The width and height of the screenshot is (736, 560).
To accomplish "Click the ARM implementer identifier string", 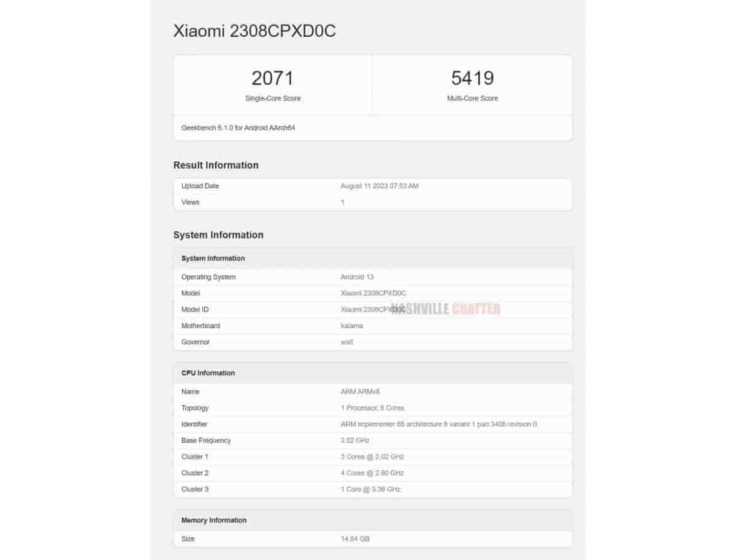I will click(439, 424).
